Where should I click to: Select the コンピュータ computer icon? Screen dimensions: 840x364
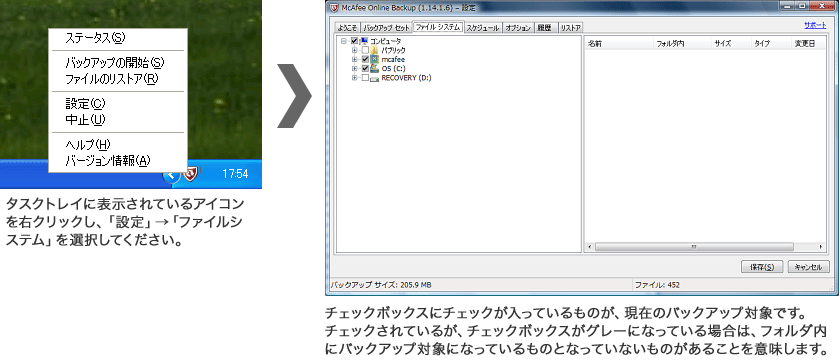pyautogui.click(x=364, y=41)
